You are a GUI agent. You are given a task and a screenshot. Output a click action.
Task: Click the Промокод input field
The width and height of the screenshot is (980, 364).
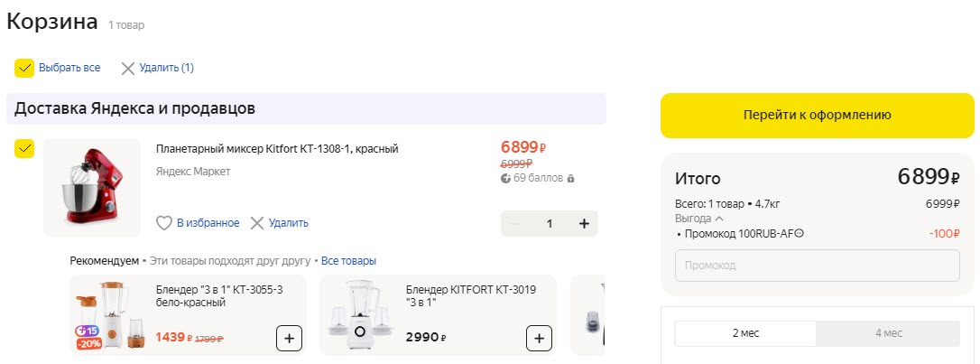point(817,266)
